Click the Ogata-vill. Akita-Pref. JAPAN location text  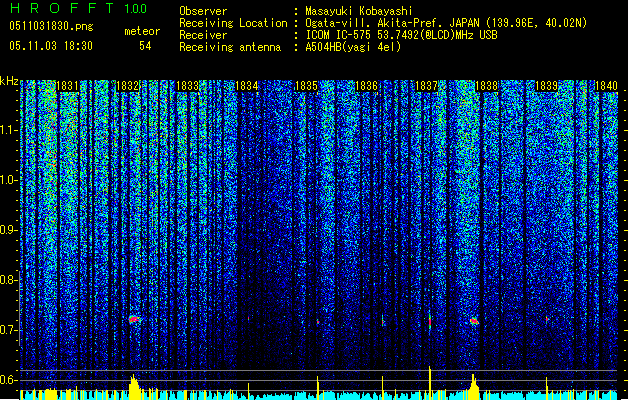(446, 23)
